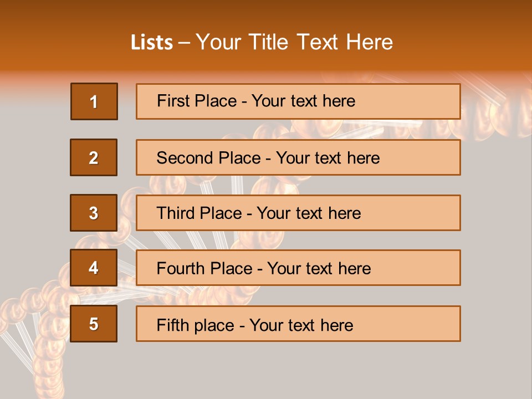Click the number 5 box
Image resolution: width=532 pixels, height=399 pixels.
(94, 324)
